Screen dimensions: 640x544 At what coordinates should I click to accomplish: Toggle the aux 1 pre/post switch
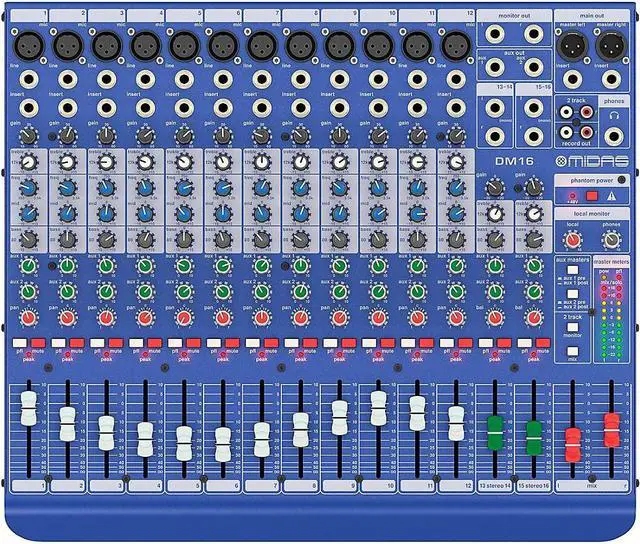[573, 270]
